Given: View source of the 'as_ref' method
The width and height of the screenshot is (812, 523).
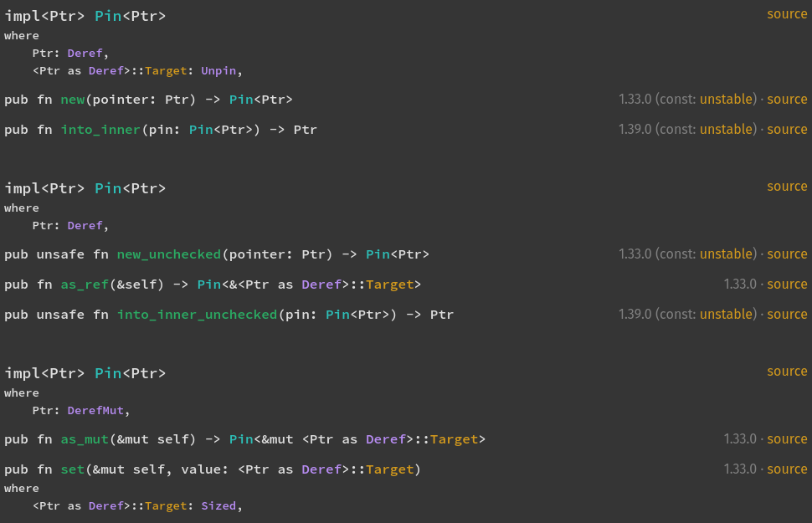Looking at the screenshot, I should point(787,284).
